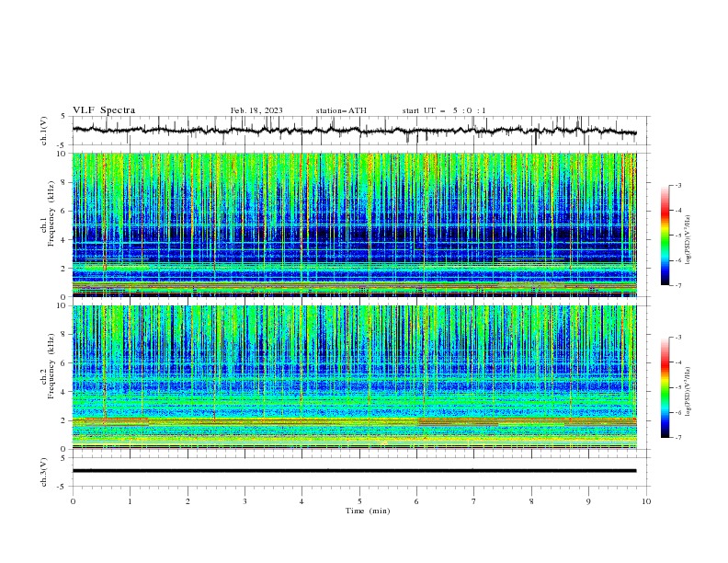Click the time axis tick label '0'

tap(73, 501)
